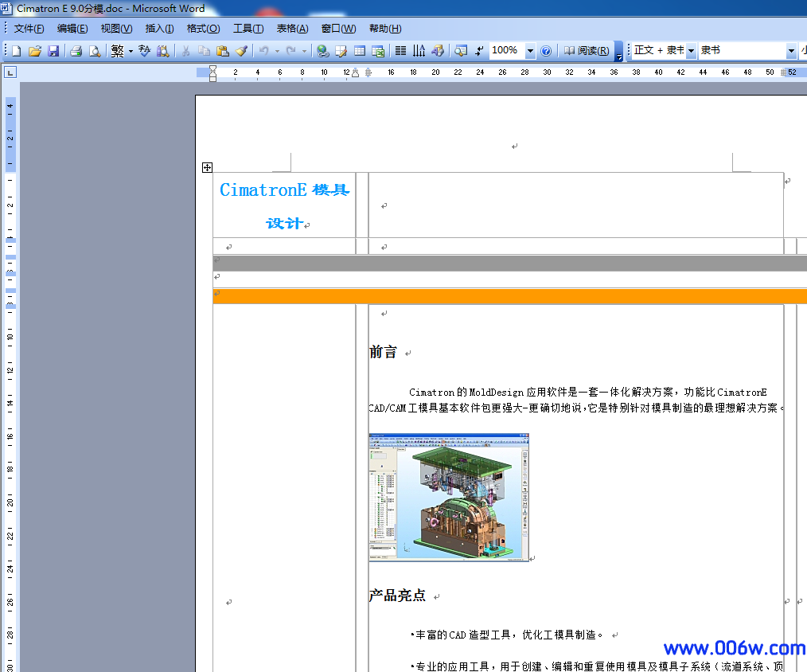Open the 视图(V) menu
Image resolution: width=807 pixels, height=672 pixels.
pyautogui.click(x=116, y=29)
